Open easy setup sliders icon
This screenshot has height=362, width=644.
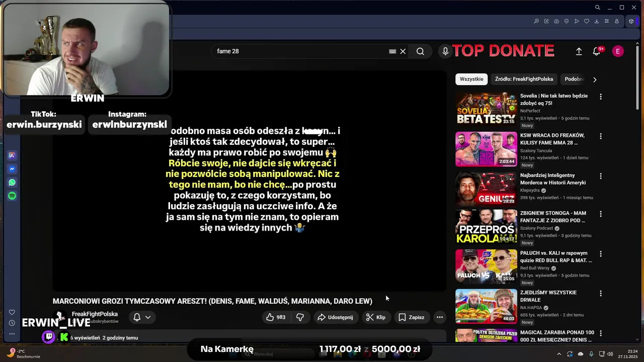(607, 21)
